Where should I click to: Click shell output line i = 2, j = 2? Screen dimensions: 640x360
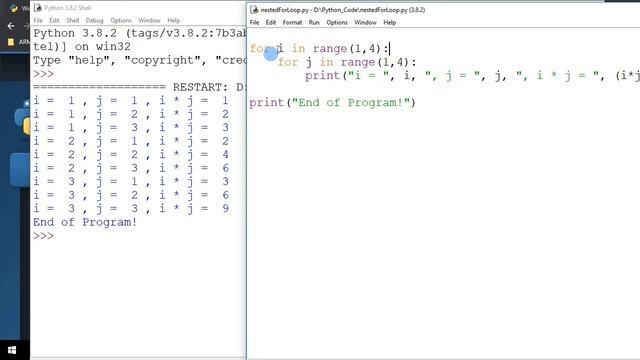131,155
